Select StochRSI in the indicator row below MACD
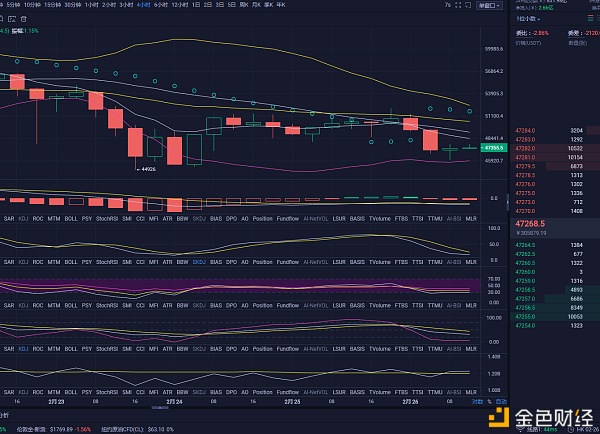Viewport: 600px width, 434px height. [107, 219]
